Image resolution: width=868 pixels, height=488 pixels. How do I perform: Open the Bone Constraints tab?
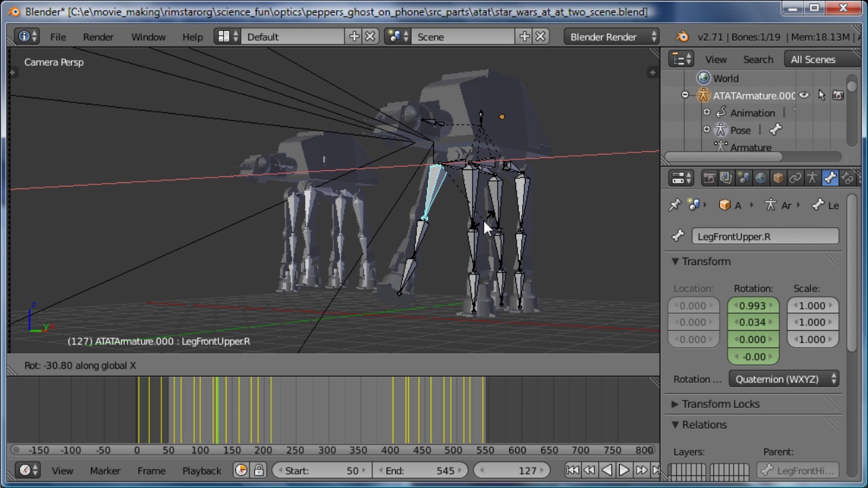[x=847, y=178]
